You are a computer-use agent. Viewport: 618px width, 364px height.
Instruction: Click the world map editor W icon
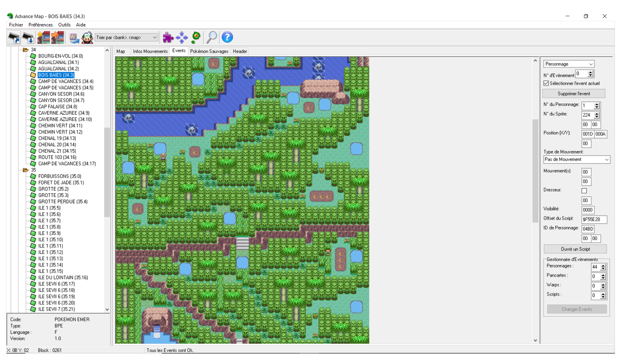pos(74,37)
